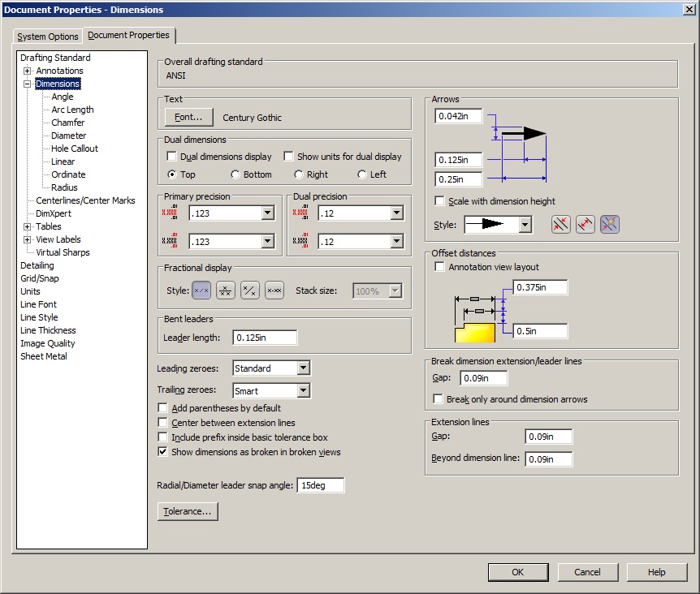Viewport: 700px width, 594px height.
Task: Select Line Thickness in the tree
Action: click(48, 330)
